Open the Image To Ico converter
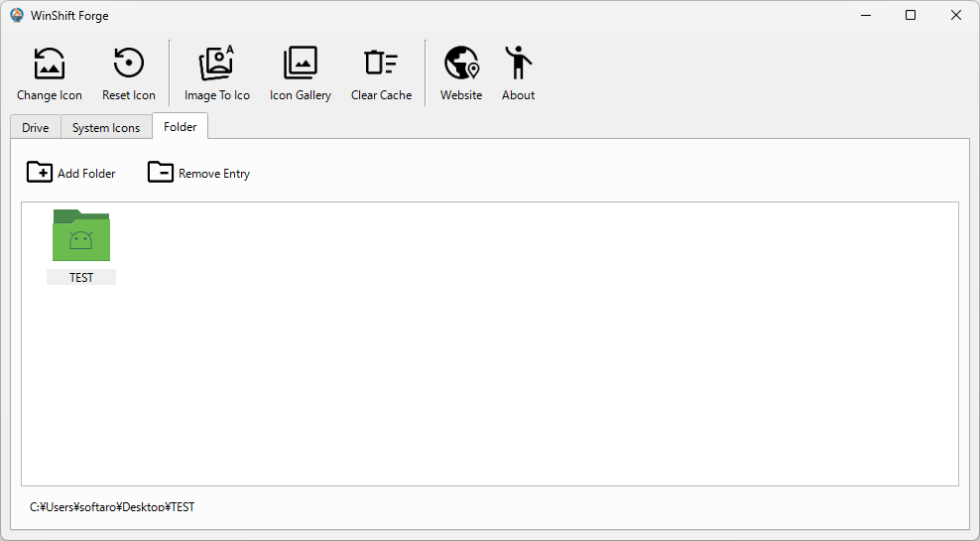 tap(216, 73)
